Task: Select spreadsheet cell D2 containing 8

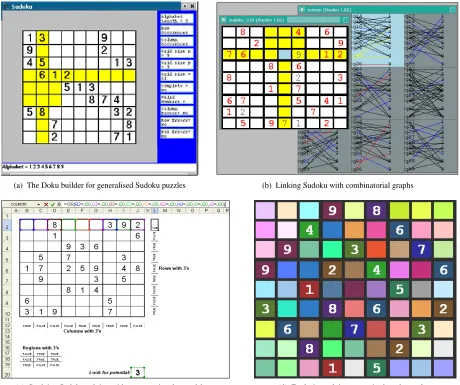Action: 54,225
